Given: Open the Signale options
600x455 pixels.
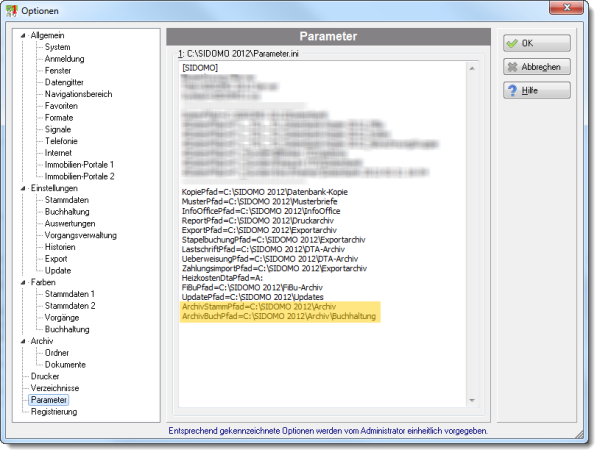Looking at the screenshot, I should coord(58,130).
